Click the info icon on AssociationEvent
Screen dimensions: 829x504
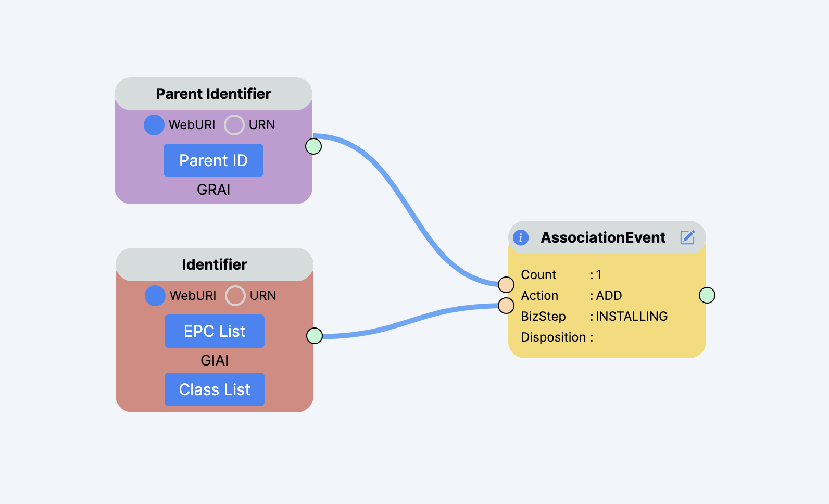(521, 237)
